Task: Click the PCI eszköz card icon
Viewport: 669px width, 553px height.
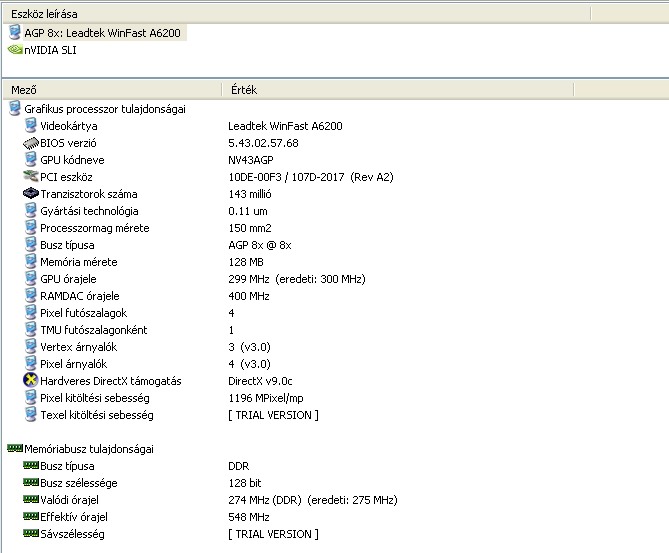Action: [x=31, y=176]
